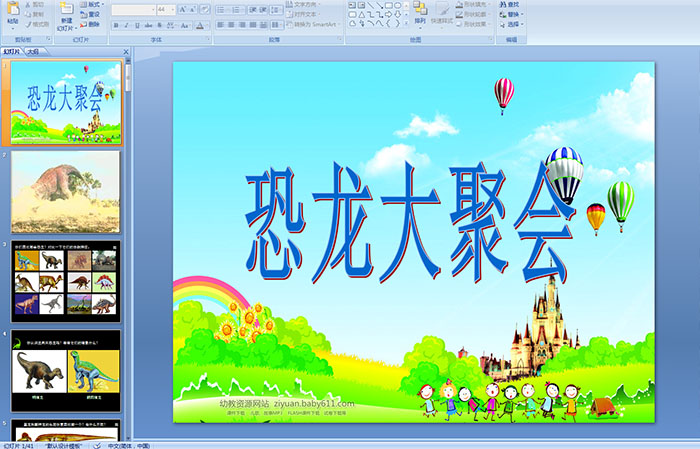This screenshot has width=700, height=449.
Task: Click the Find (查找) binoculars icon
Action: (512, 5)
